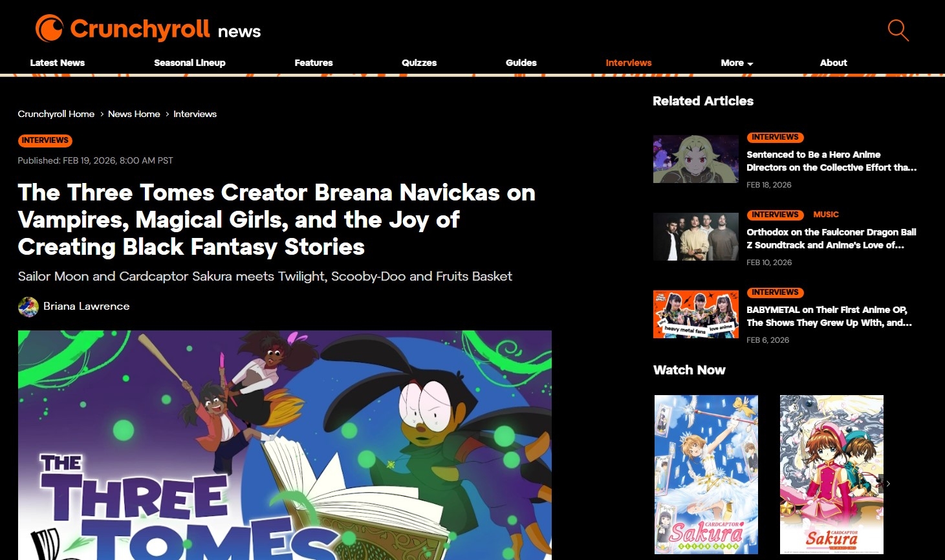Viewport: 945px width, 560px height.
Task: Expand the More dropdown menu
Action: pyautogui.click(x=737, y=63)
